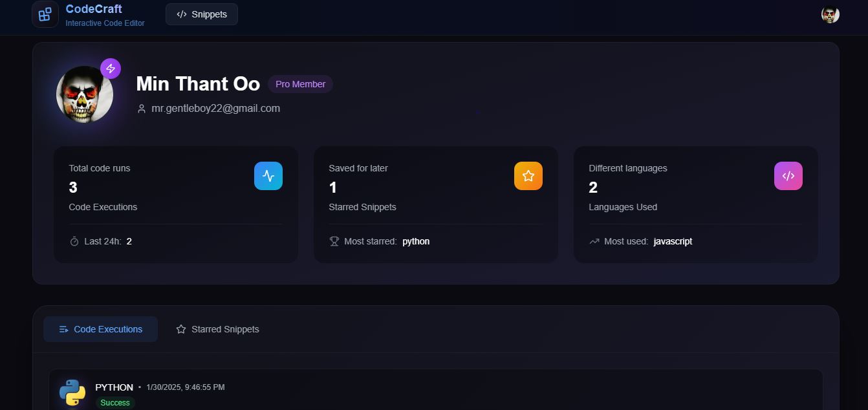Click the timer icon beside Last 24h
This screenshot has height=410, width=868.
pyautogui.click(x=74, y=241)
